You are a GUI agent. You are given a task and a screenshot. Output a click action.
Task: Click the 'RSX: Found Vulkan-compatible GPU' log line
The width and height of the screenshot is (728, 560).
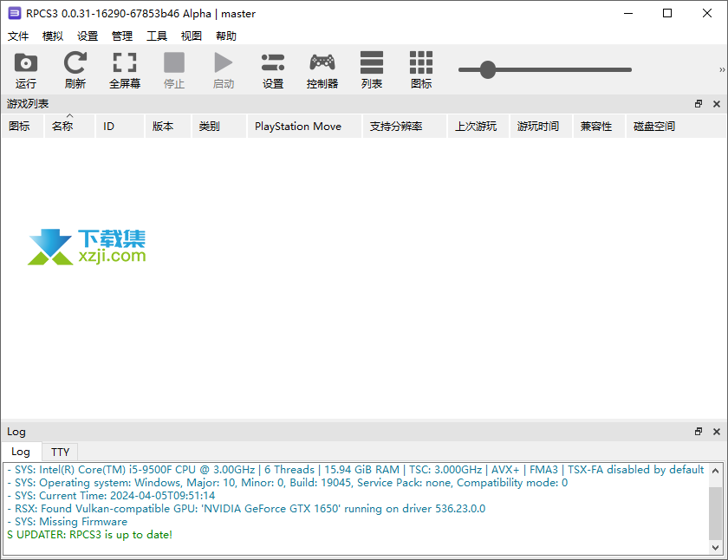click(246, 509)
